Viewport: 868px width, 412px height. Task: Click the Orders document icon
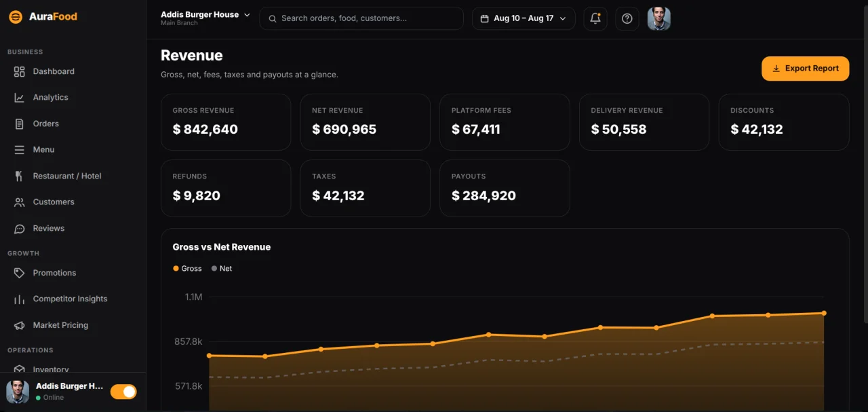pyautogui.click(x=19, y=124)
